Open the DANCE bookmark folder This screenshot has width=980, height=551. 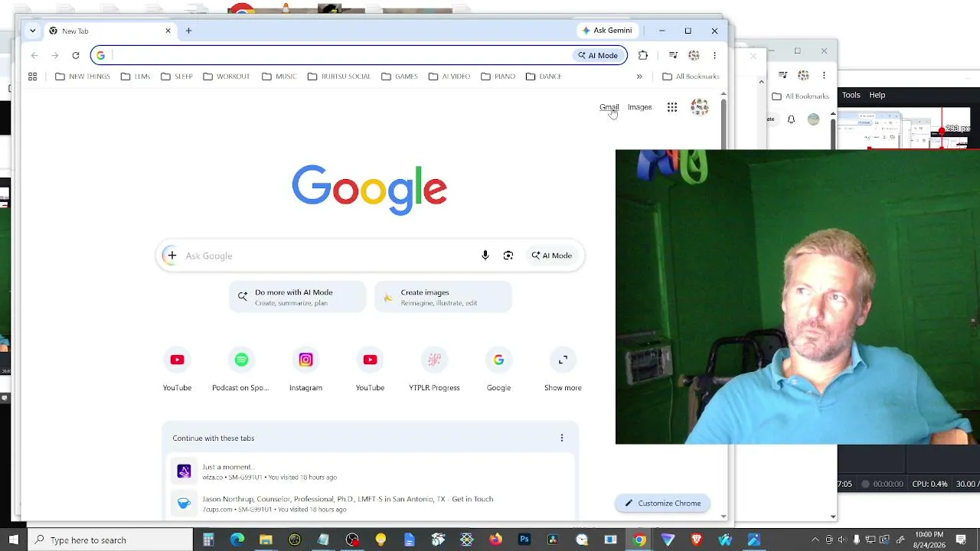pos(544,77)
